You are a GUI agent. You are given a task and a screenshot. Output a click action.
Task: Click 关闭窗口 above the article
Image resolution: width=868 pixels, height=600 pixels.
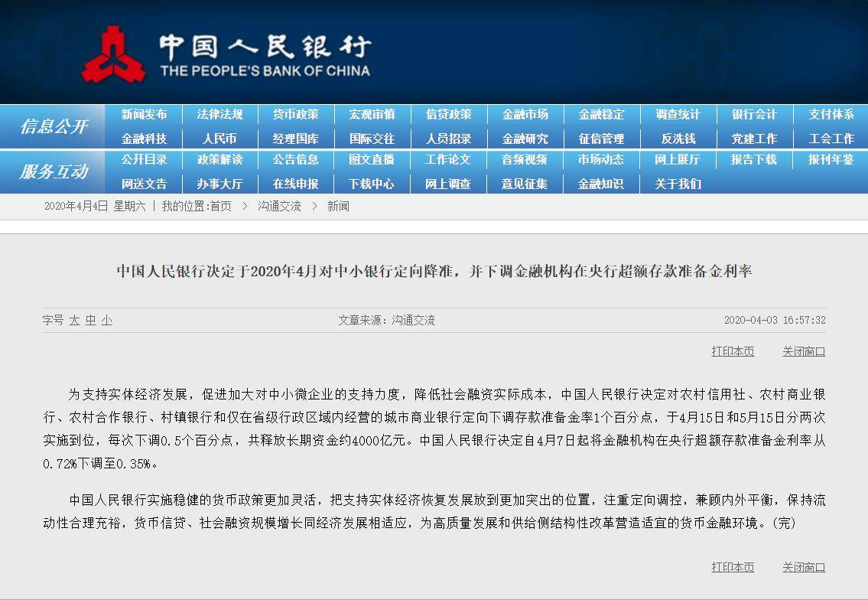click(804, 351)
